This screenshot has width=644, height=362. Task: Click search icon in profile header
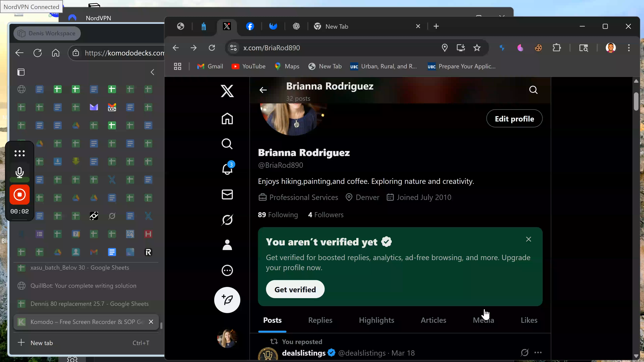(x=533, y=90)
